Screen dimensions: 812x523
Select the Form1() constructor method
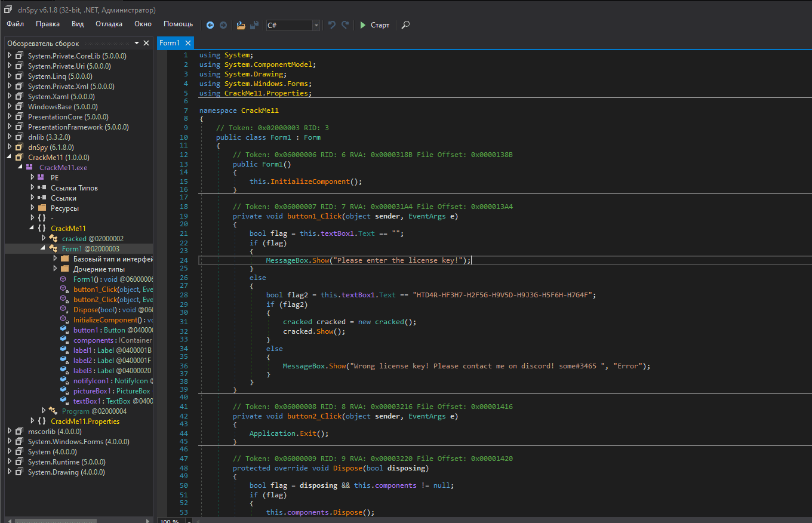coord(113,279)
